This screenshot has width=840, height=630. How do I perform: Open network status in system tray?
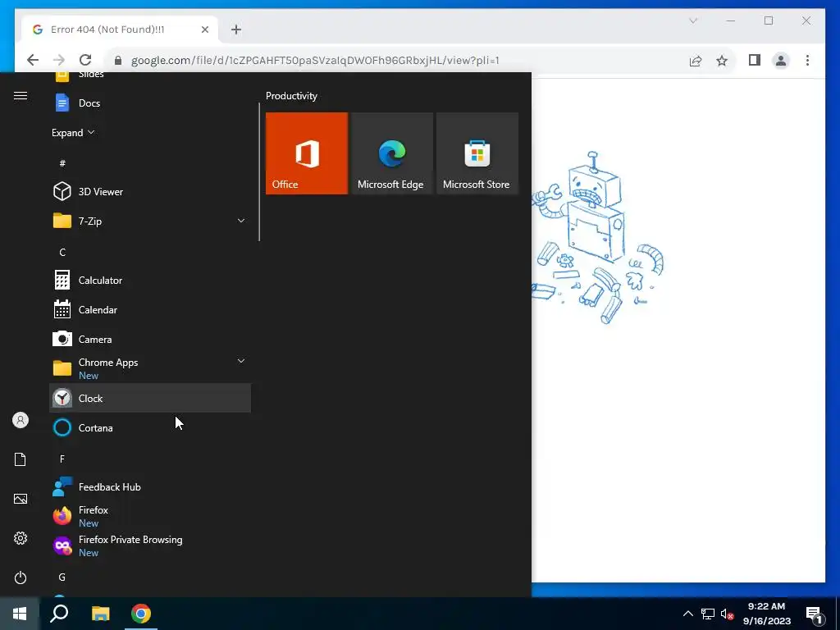pyautogui.click(x=708, y=614)
